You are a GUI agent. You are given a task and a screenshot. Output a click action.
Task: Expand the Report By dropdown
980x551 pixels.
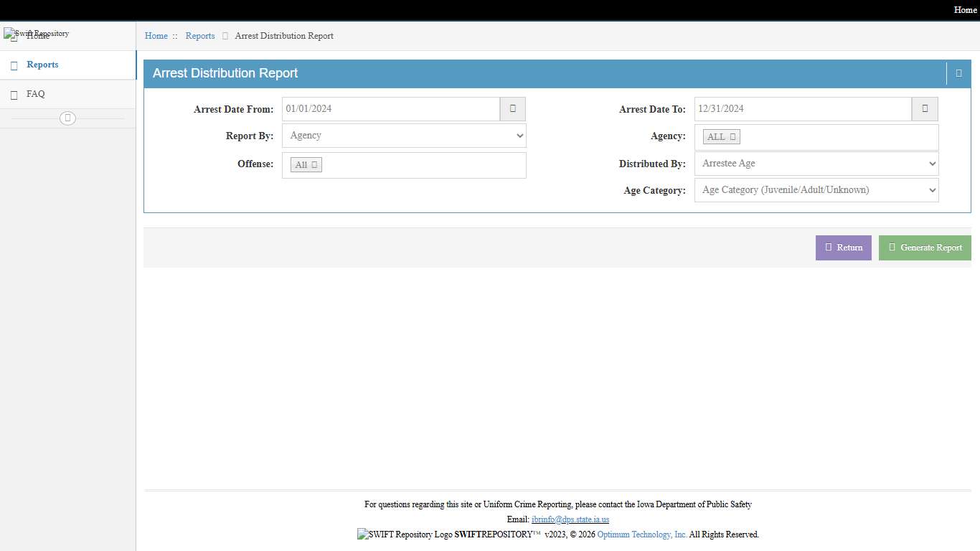click(404, 136)
